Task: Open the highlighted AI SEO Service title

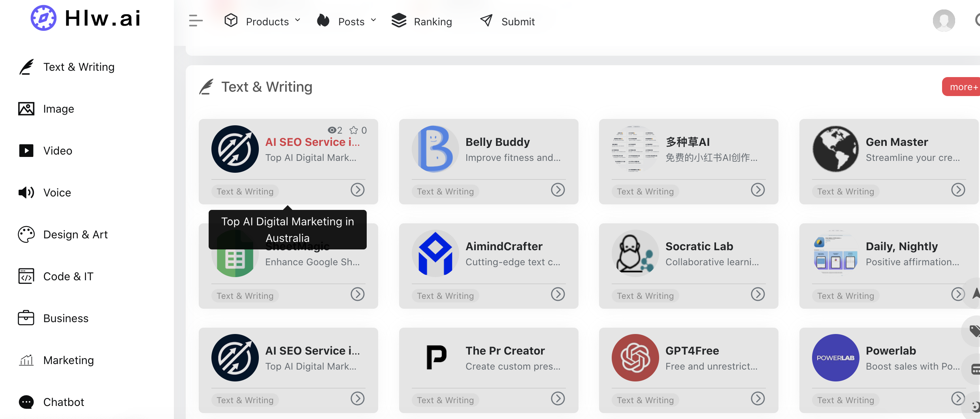Action: 313,142
